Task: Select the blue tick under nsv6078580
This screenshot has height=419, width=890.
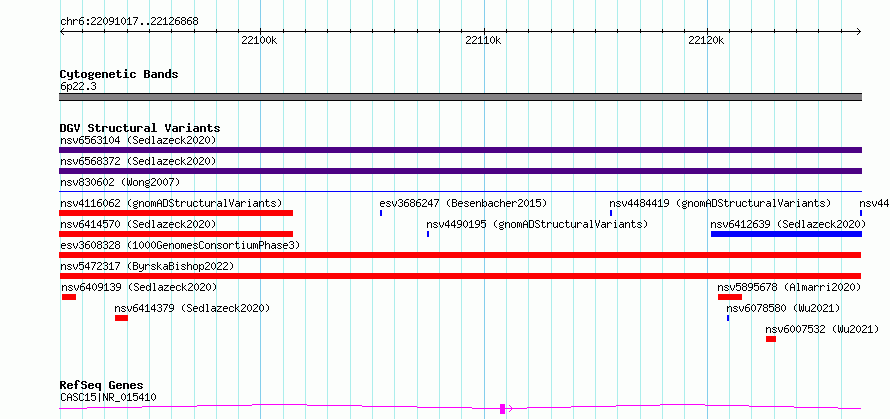Action: coord(728,318)
